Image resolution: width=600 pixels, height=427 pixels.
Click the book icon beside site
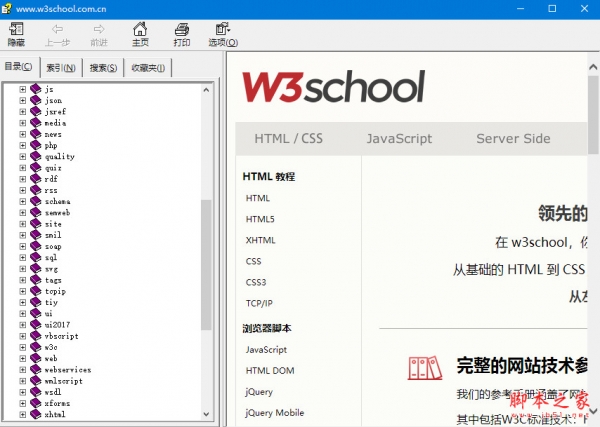click(x=36, y=224)
